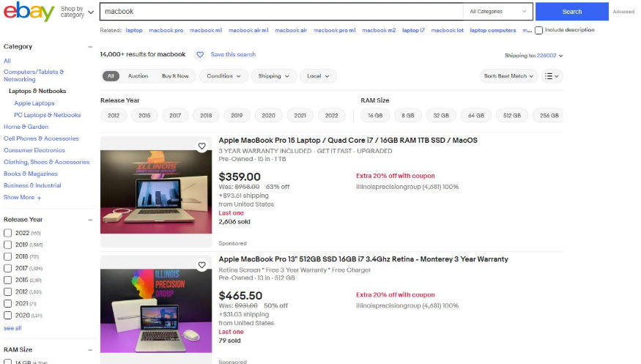This screenshot has width=641, height=364.
Task: Filter by 2021 release year chip
Action: coord(300,116)
